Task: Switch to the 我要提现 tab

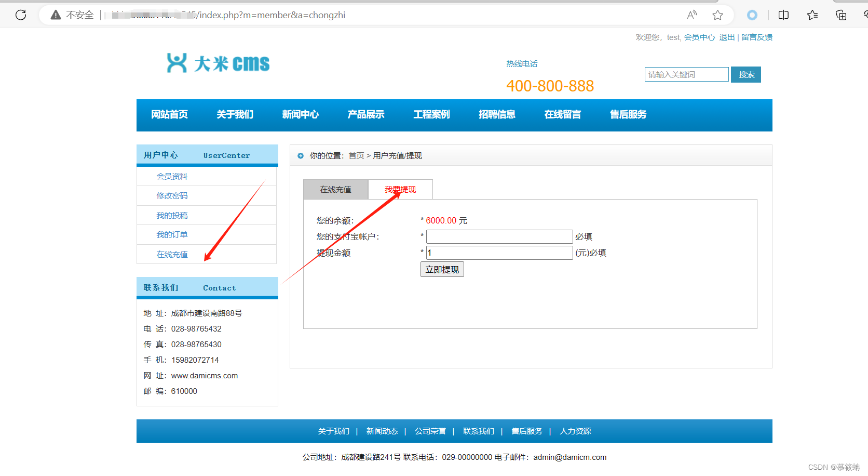Action: (400, 190)
